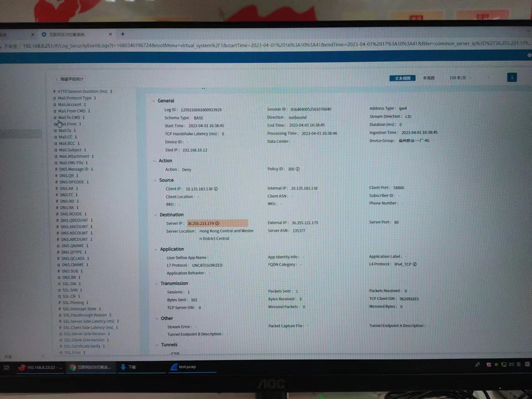Click info icon next to Policy ID 300
Screen dimensions: 532x399
(297, 169)
